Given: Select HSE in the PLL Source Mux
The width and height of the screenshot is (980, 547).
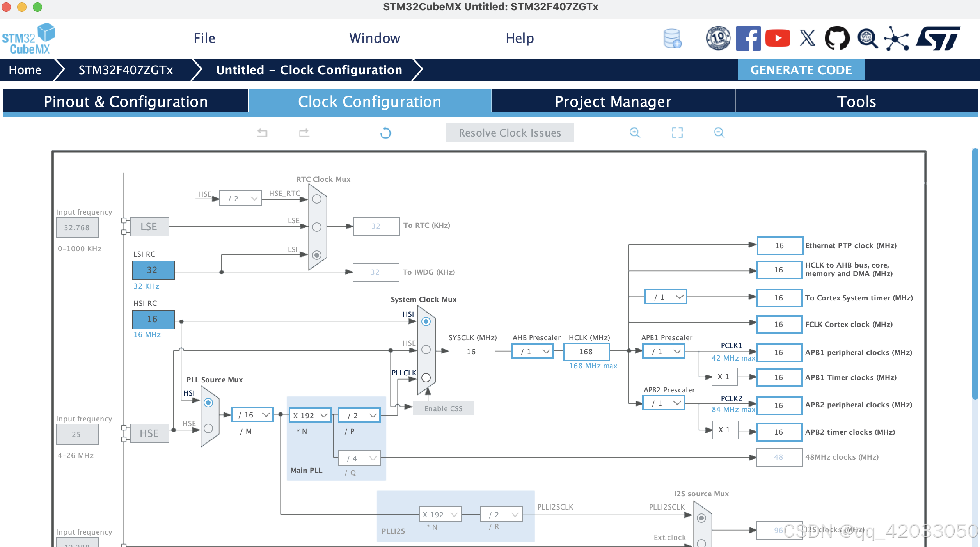Looking at the screenshot, I should pos(208,428).
